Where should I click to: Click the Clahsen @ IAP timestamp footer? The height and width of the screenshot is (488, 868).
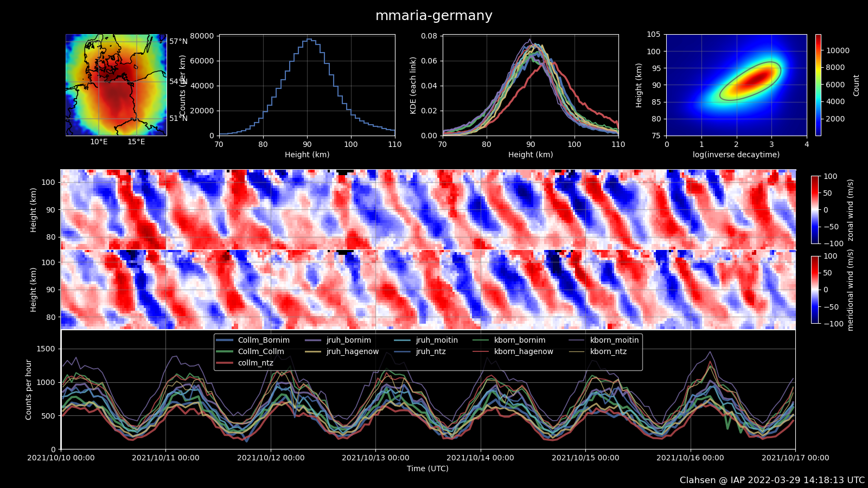pyautogui.click(x=772, y=480)
